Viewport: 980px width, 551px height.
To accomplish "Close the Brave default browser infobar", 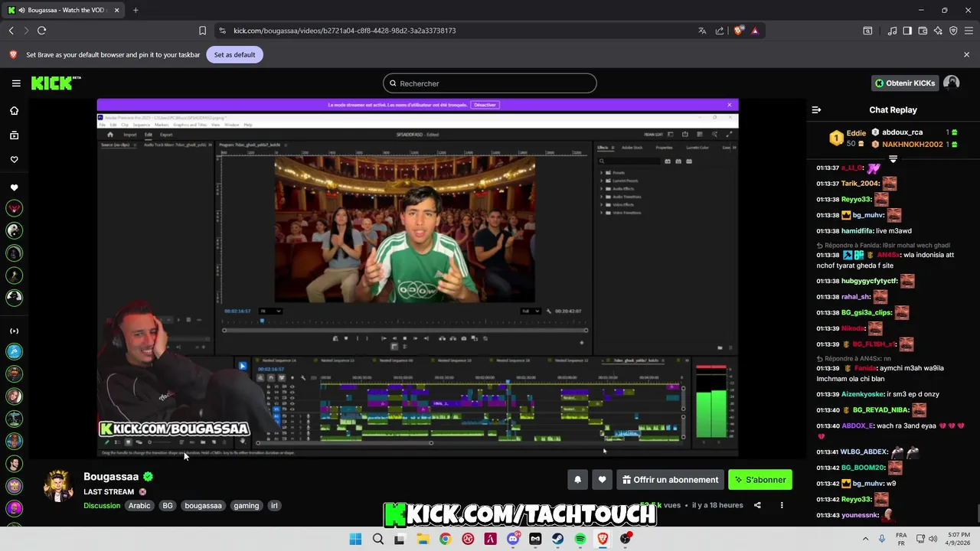I will click(x=966, y=54).
